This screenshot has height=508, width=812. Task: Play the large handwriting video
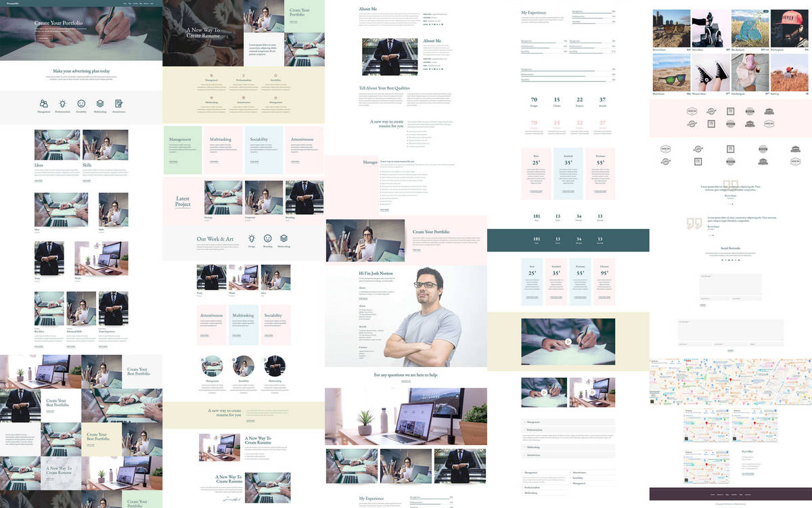(568, 341)
